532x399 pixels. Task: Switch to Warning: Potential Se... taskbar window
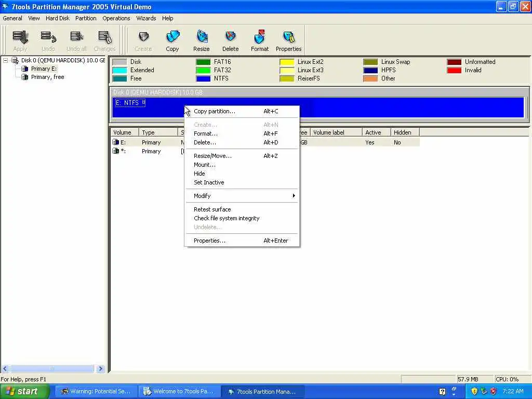pos(96,392)
